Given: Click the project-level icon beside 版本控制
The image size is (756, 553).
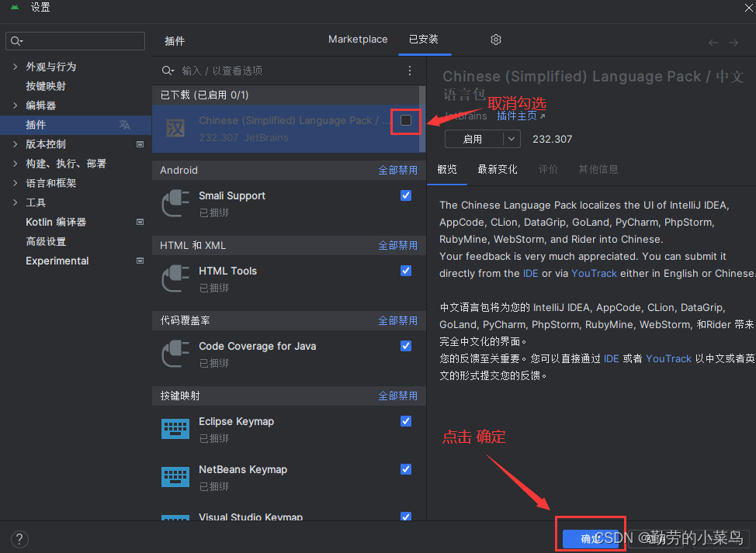Looking at the screenshot, I should pyautogui.click(x=140, y=144).
